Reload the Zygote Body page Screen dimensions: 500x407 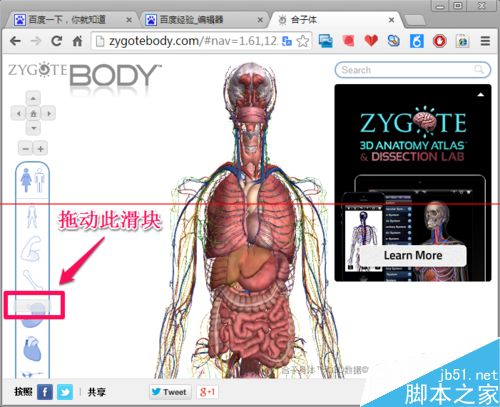57,41
